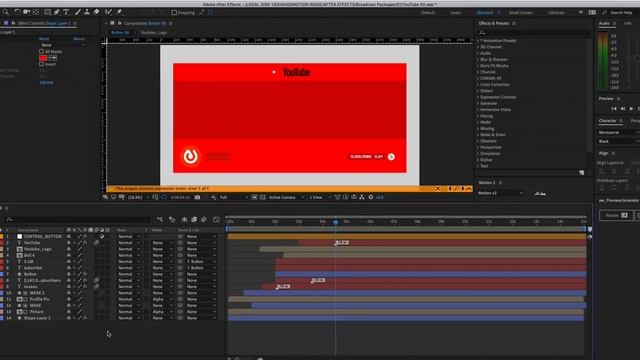Click the Draft 3D icon in timeline

pyautogui.click(x=172, y=220)
